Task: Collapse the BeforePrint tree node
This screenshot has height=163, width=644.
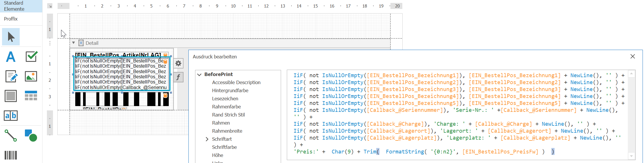Action: click(x=199, y=75)
